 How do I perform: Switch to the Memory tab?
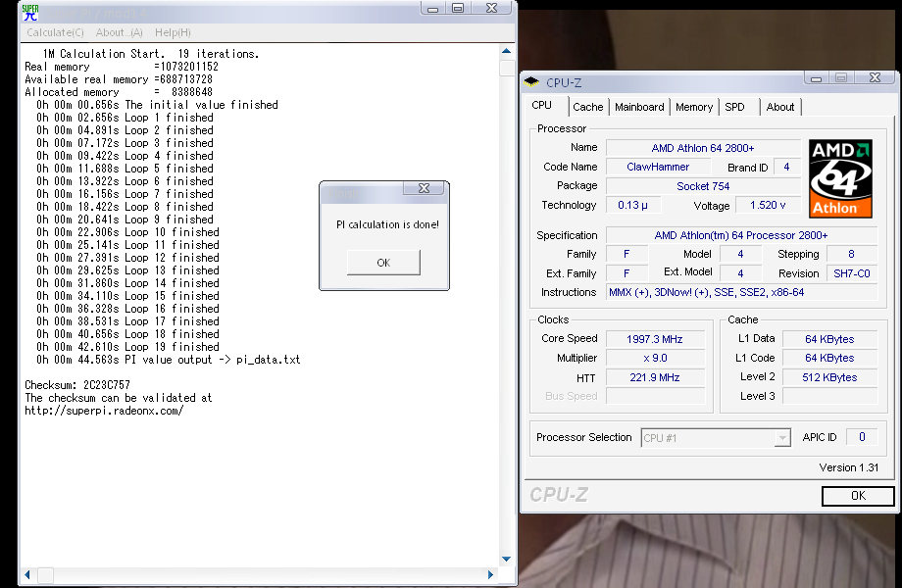coord(694,107)
